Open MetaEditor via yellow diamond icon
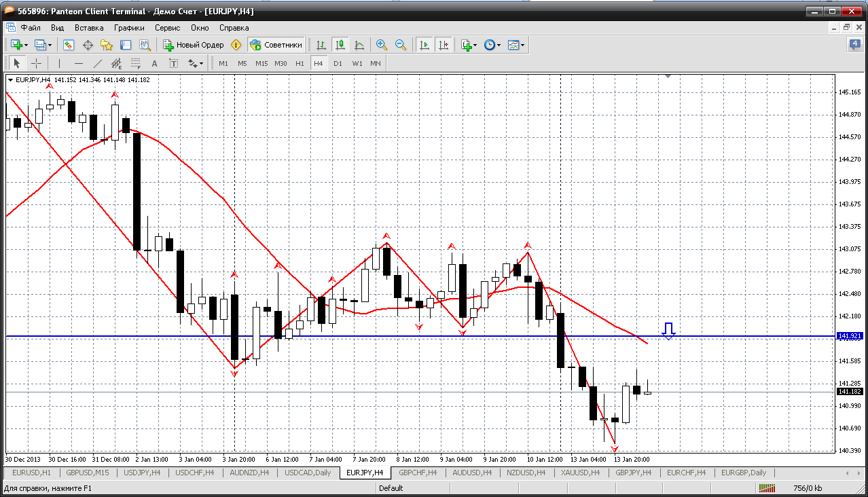Viewport: 868px width, 497px height. pyautogui.click(x=236, y=45)
